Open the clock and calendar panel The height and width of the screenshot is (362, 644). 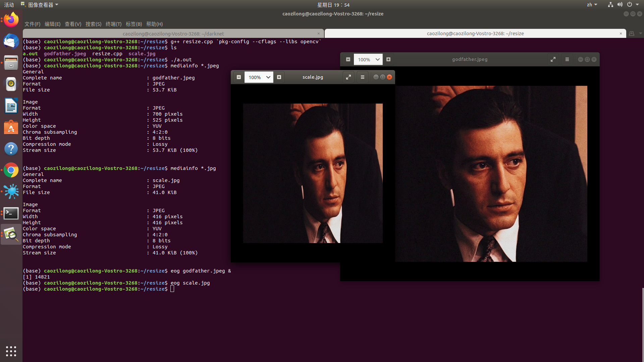pyautogui.click(x=333, y=5)
